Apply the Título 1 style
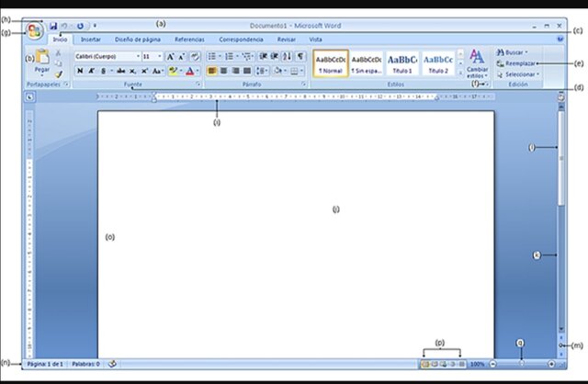The width and height of the screenshot is (588, 384). pyautogui.click(x=402, y=63)
